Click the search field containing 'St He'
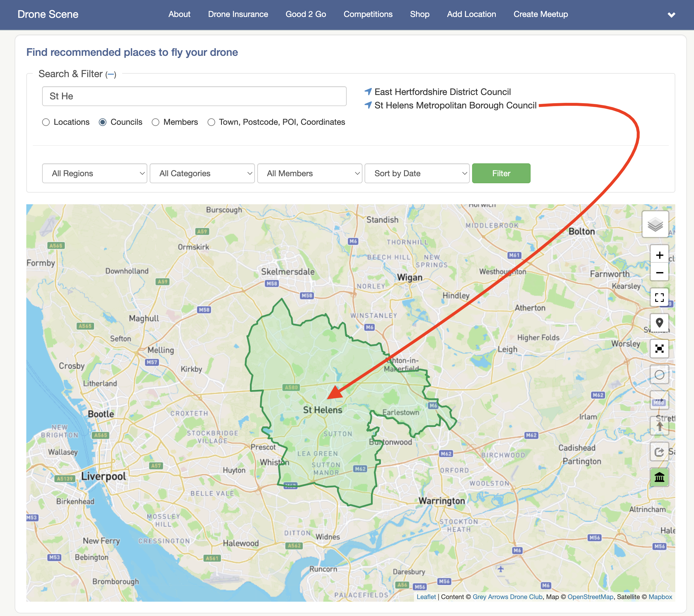Image resolution: width=694 pixels, height=616 pixels. click(x=194, y=96)
